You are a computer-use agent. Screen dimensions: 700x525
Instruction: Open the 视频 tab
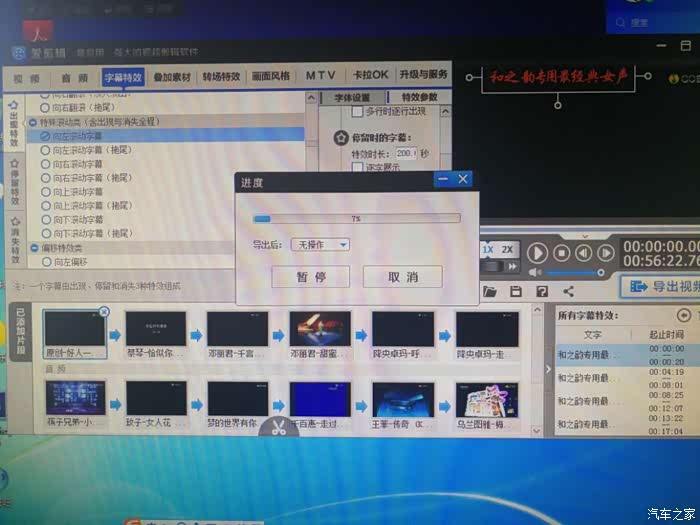point(27,79)
